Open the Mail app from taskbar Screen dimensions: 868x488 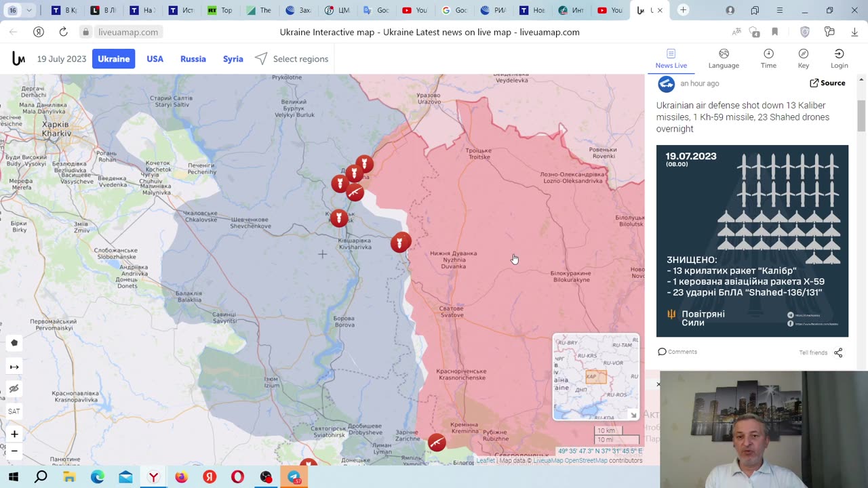[125, 477]
